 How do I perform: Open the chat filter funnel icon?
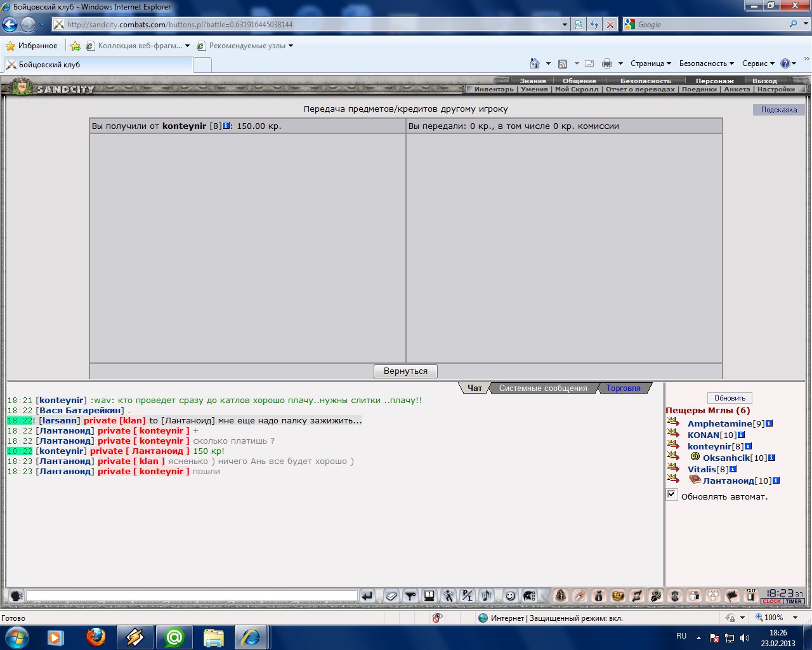[x=410, y=595]
